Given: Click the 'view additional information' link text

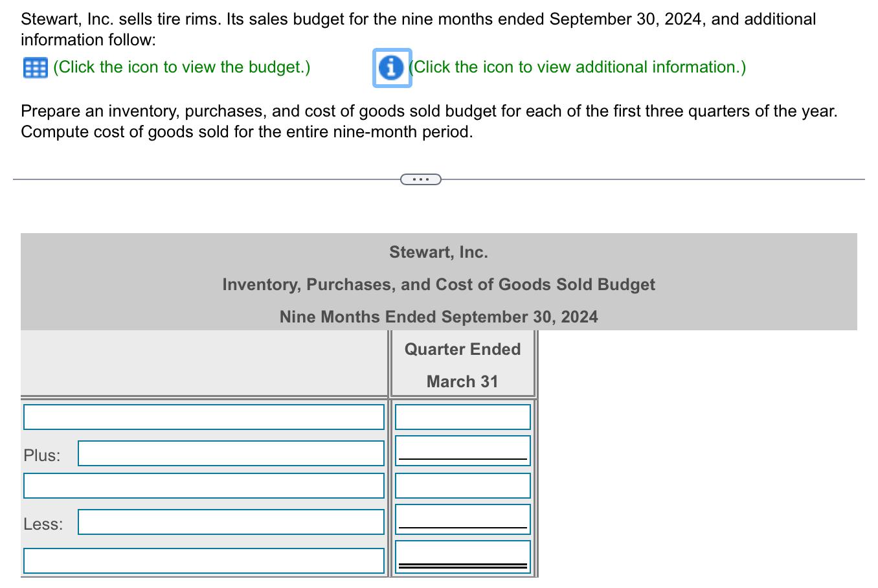Looking at the screenshot, I should coord(578,67).
